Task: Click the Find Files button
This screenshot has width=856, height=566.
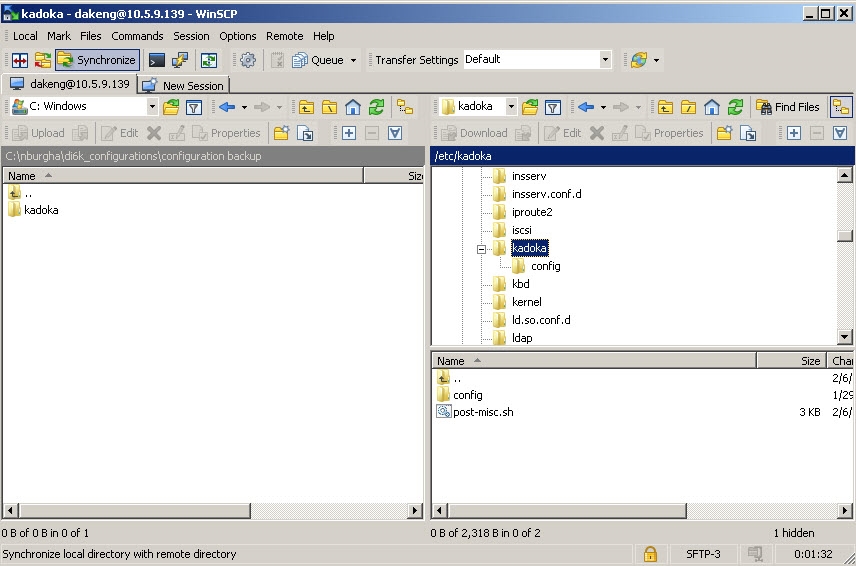Action: (x=788, y=107)
